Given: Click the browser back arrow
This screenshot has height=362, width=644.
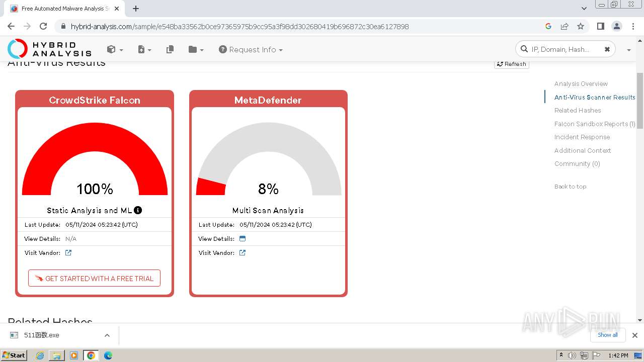Looking at the screenshot, I should [11, 26].
